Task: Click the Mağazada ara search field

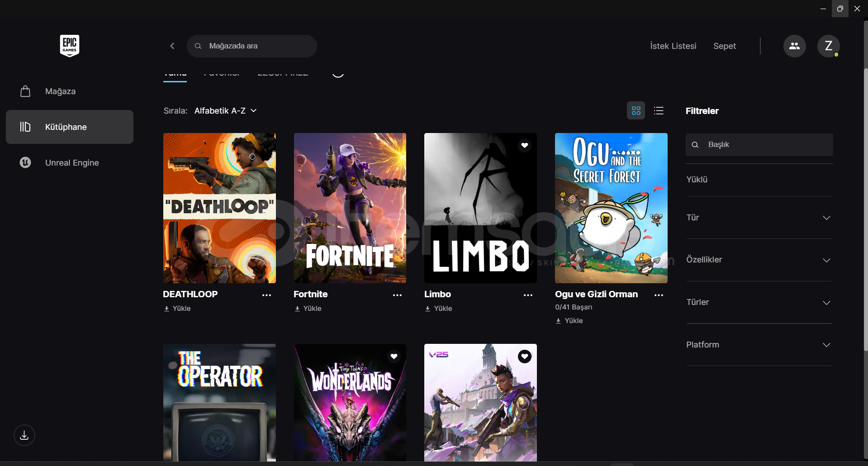Action: [x=252, y=46]
